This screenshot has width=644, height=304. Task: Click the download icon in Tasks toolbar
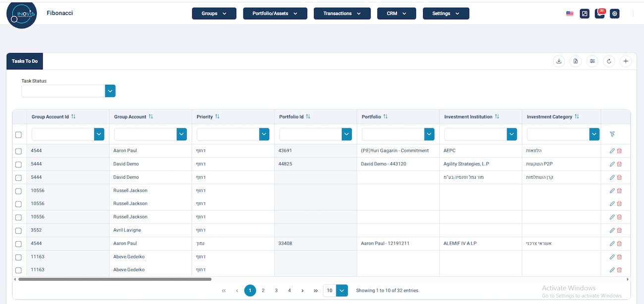tap(559, 61)
